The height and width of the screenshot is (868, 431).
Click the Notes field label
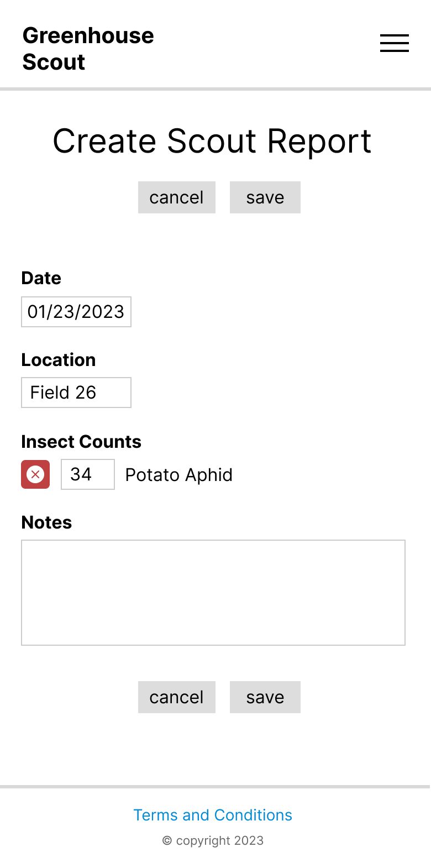click(x=46, y=522)
